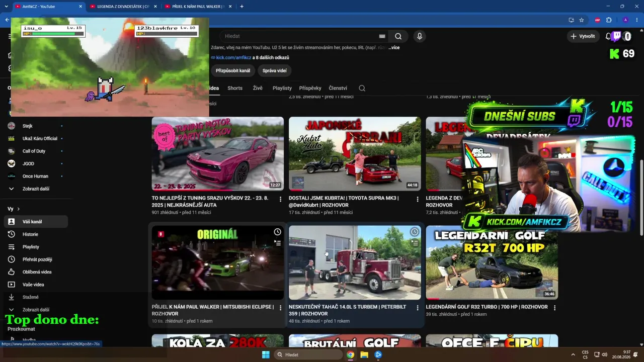644x362 pixels.
Task: Open options menu for Peterbilt 359 video
Action: tap(417, 308)
